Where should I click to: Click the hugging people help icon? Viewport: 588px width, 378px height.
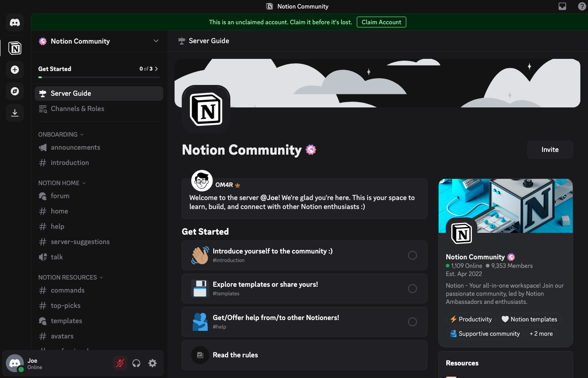pos(200,322)
